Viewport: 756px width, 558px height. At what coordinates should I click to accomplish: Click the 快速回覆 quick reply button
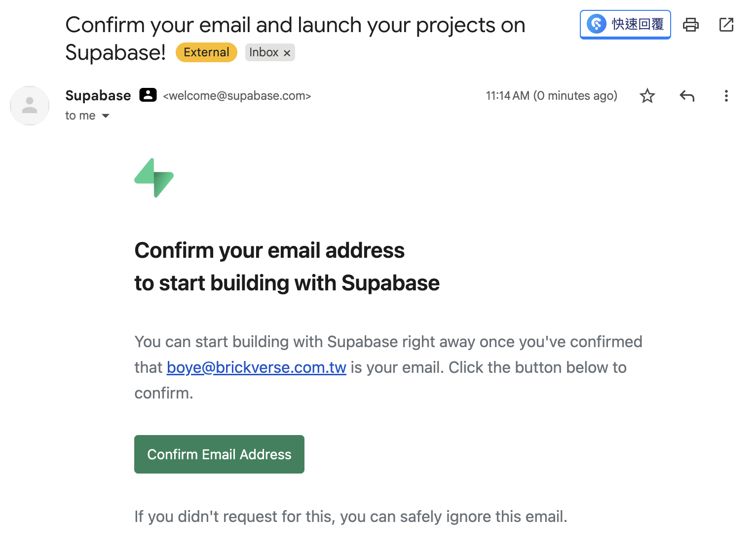click(x=625, y=24)
